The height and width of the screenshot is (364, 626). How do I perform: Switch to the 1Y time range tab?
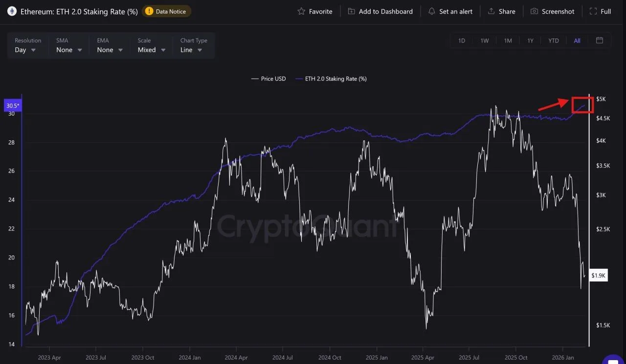530,41
